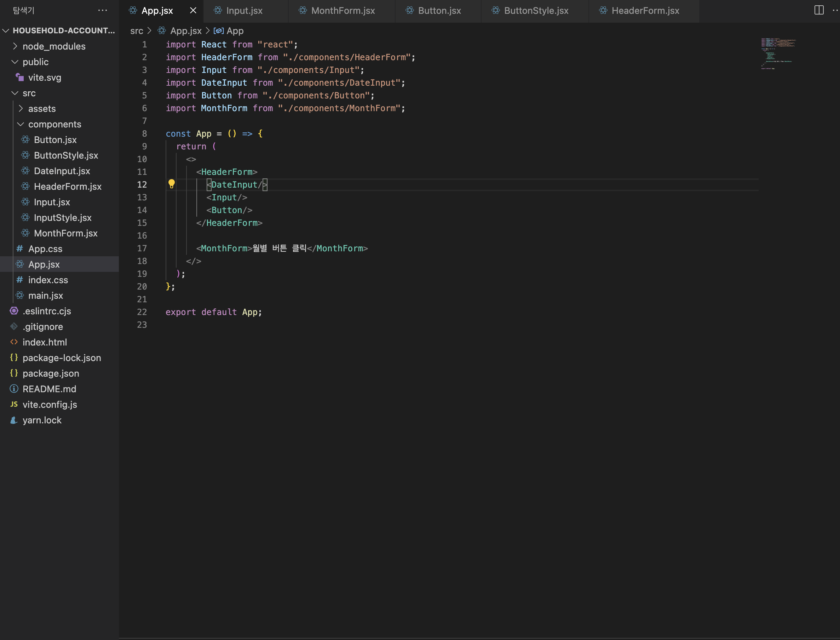Open InputStyle.jsx from the file tree
The image size is (840, 640).
62,218
